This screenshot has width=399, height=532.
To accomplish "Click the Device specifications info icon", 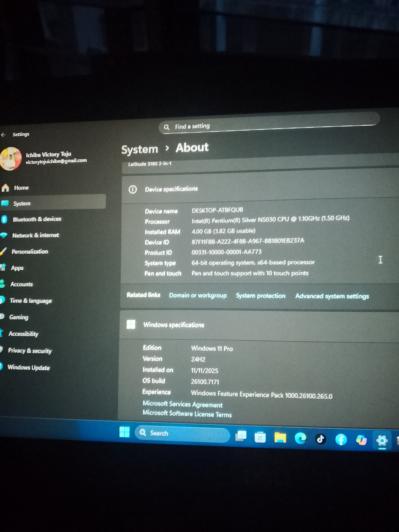I will 132,190.
